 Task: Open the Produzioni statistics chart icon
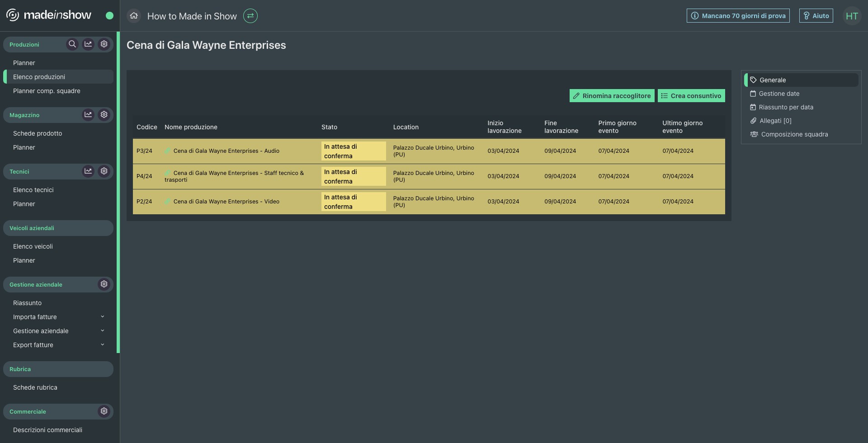pyautogui.click(x=88, y=44)
